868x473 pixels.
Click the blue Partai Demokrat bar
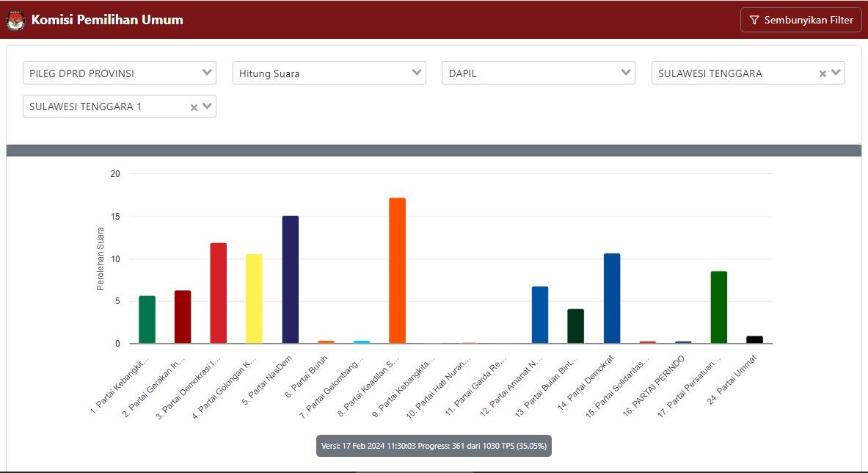[x=612, y=298]
